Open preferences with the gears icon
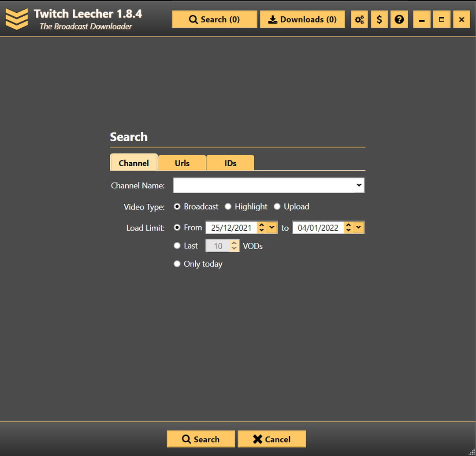The image size is (476, 456). 360,19
